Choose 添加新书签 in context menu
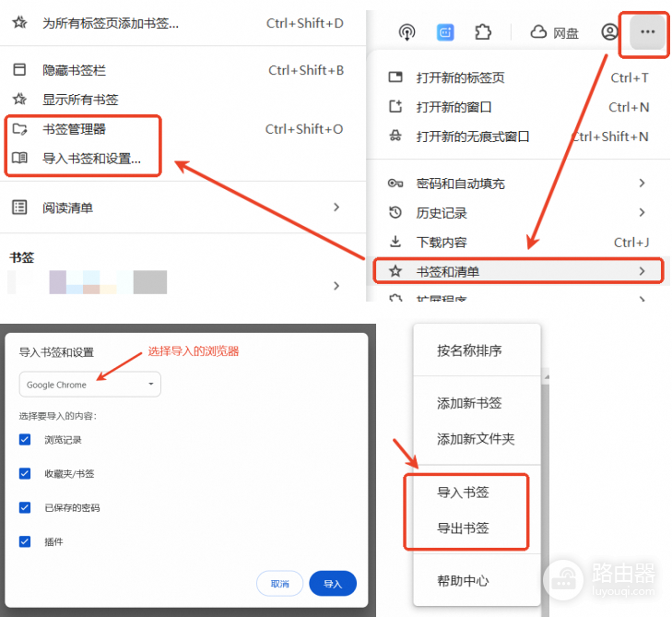 pyautogui.click(x=477, y=403)
